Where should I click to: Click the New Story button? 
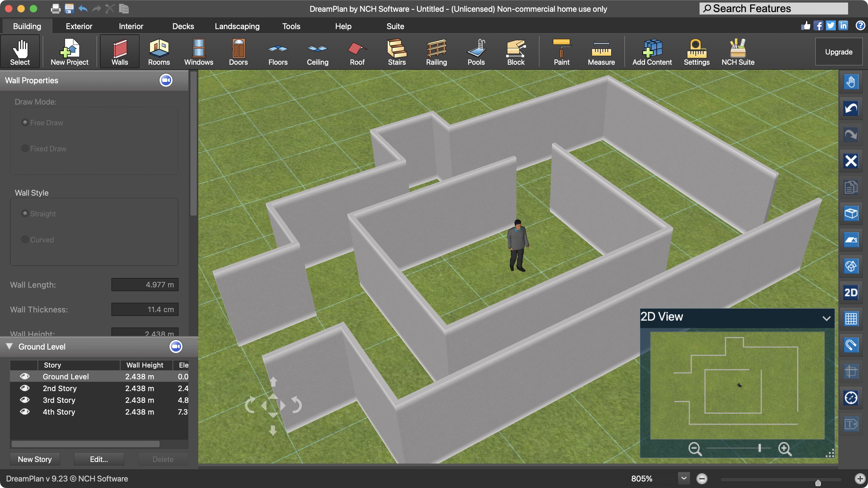pos(35,459)
